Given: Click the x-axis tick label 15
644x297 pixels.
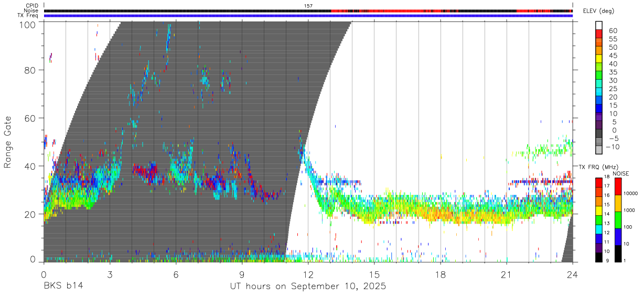Looking at the screenshot, I should pos(374,274).
